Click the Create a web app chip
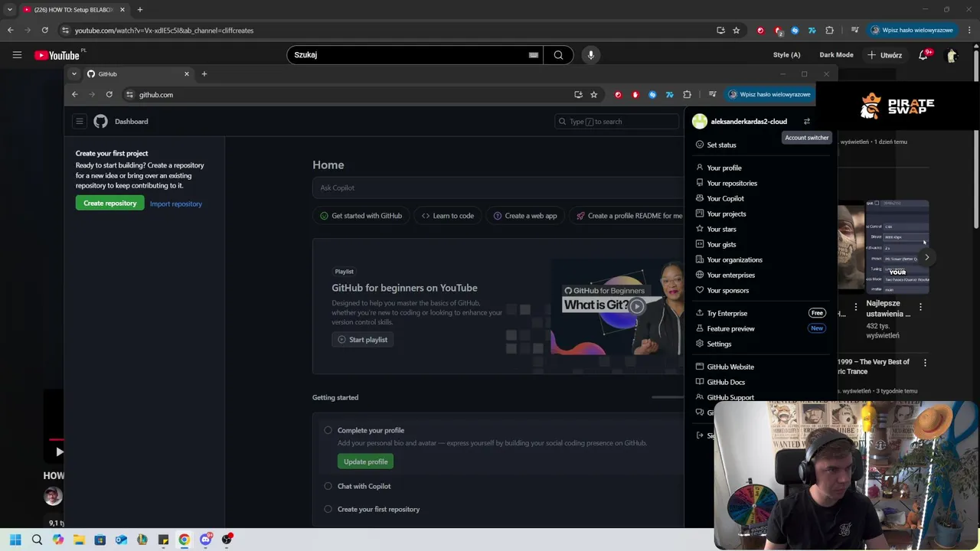The width and height of the screenshot is (980, 551). coord(525,216)
